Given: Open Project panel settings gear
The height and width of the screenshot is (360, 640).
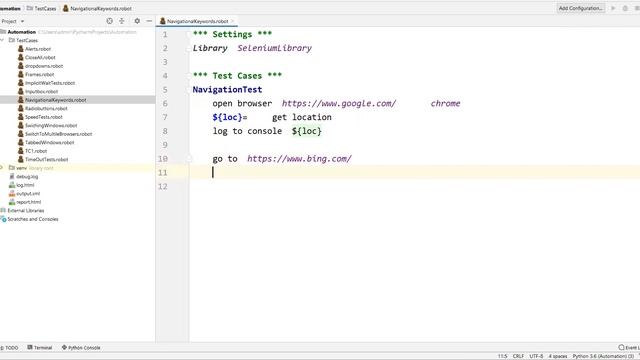Looking at the screenshot, I should click(137, 21).
